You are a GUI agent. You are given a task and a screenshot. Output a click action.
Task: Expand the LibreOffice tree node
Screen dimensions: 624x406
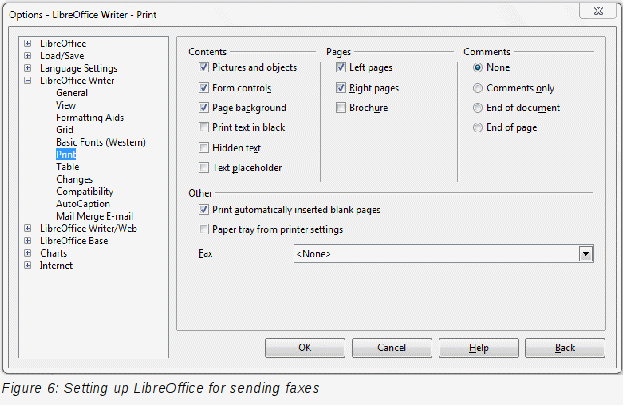pyautogui.click(x=27, y=43)
